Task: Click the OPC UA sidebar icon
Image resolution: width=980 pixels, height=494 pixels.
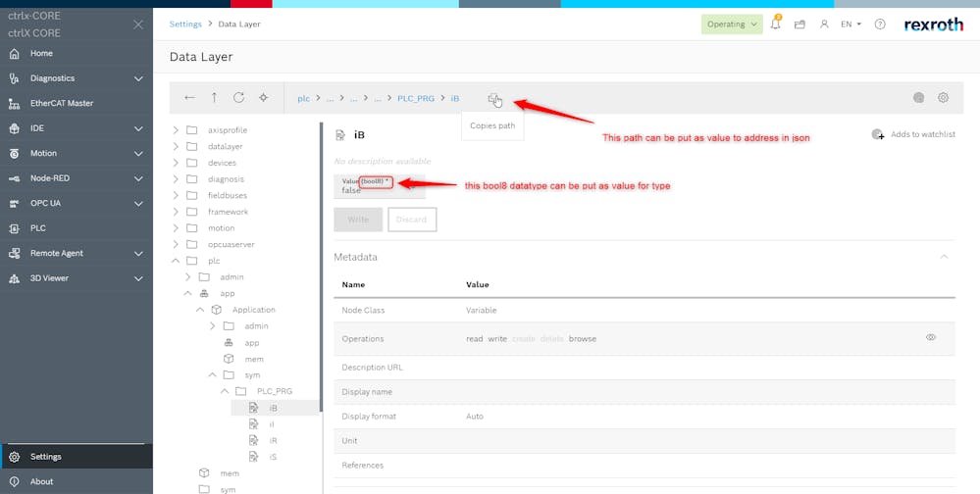Action: pos(14,204)
